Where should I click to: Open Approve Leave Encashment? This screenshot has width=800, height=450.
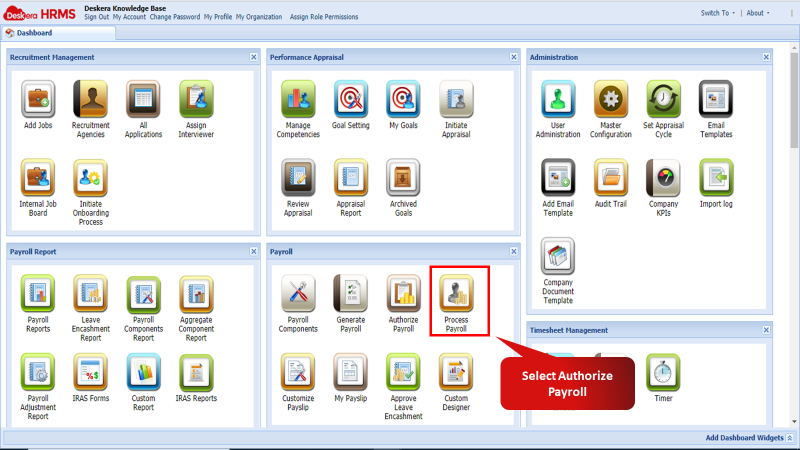coord(403,372)
